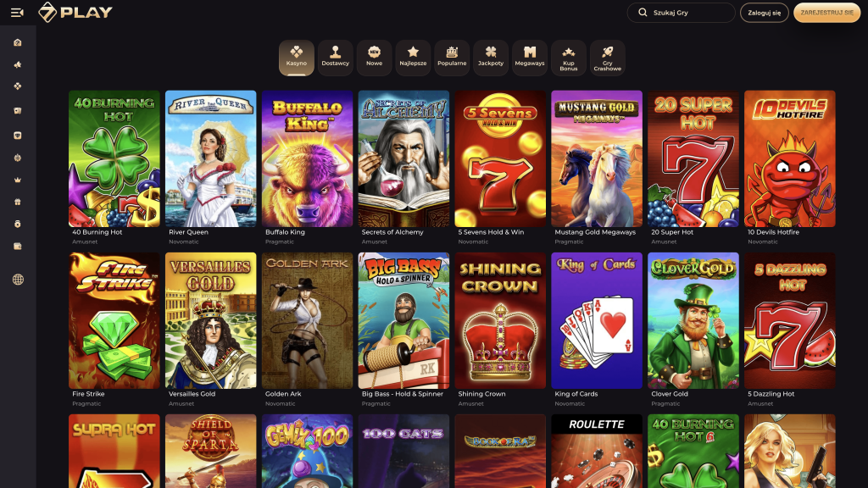Show Nowe games category
Image resolution: width=868 pixels, height=488 pixels.
click(x=374, y=58)
